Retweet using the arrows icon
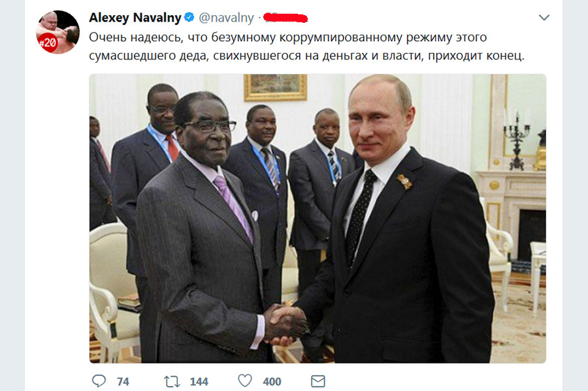This screenshot has height=391, width=588. point(172,382)
